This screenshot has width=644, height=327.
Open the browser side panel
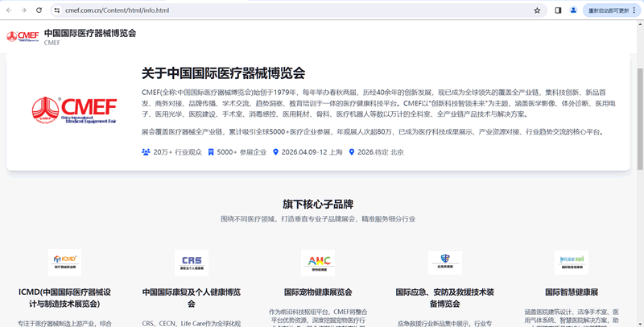pos(558,10)
